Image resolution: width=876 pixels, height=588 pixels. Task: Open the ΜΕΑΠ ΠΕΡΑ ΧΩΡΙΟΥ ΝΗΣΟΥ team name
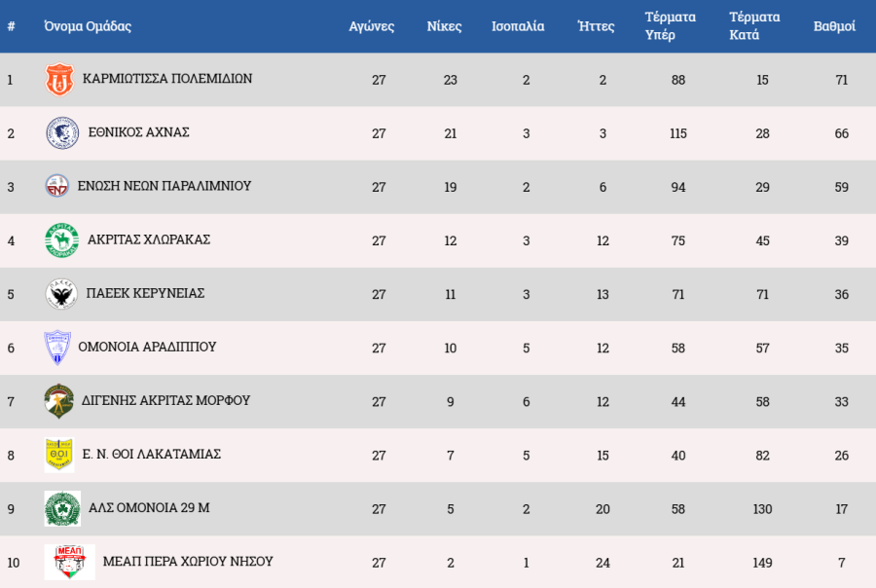tap(188, 562)
